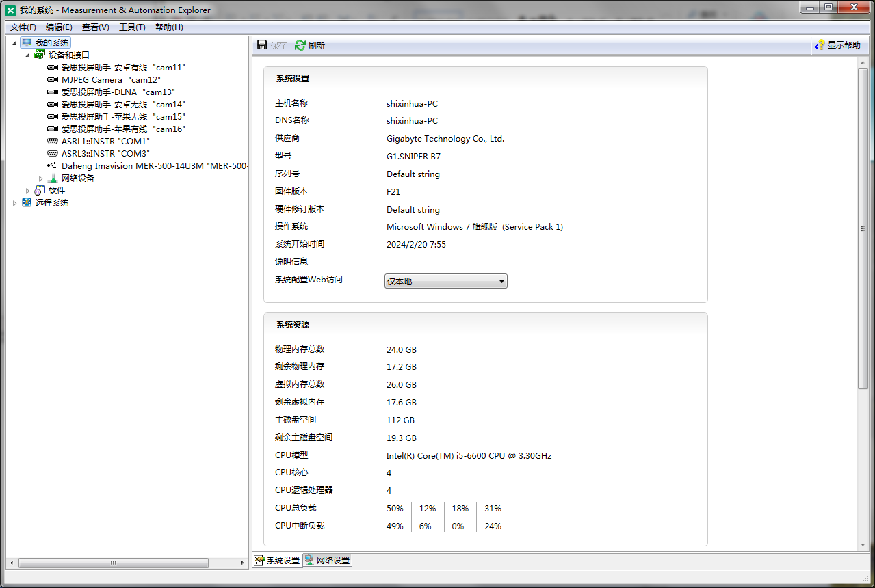Select 爱思投屏助手-安卓有线 cam11 in tree
Screen dimensions: 875x588
tap(123, 68)
